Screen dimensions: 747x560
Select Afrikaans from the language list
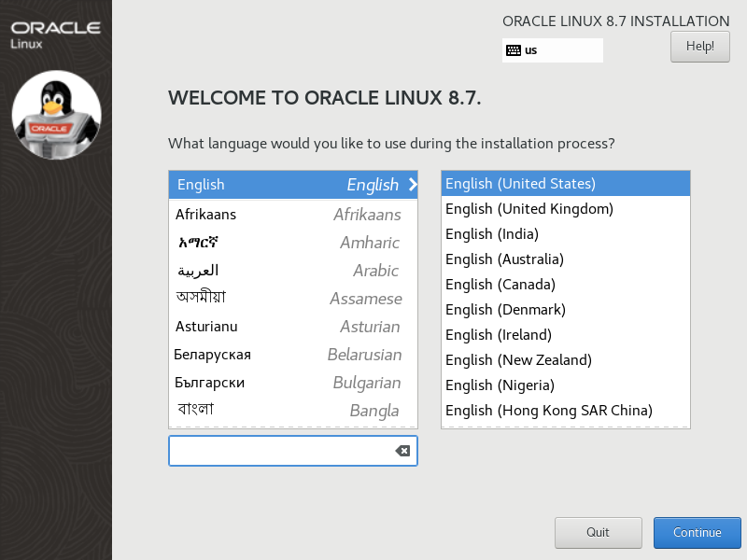click(293, 215)
